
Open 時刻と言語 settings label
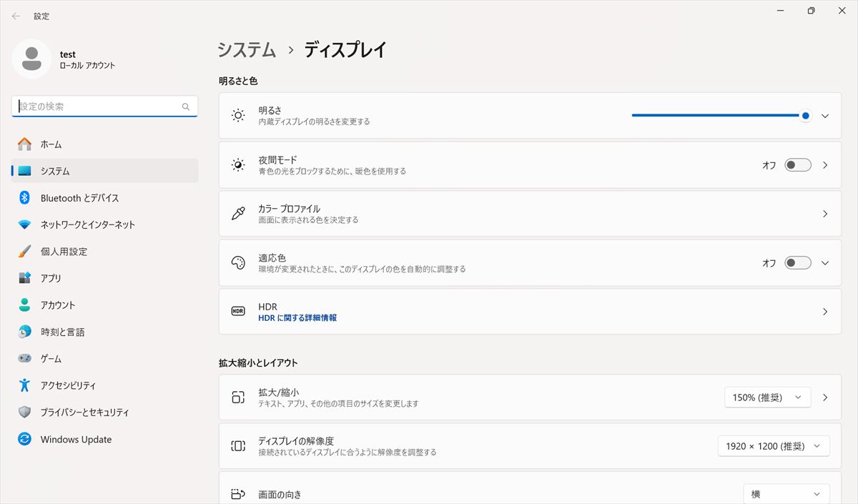click(62, 332)
